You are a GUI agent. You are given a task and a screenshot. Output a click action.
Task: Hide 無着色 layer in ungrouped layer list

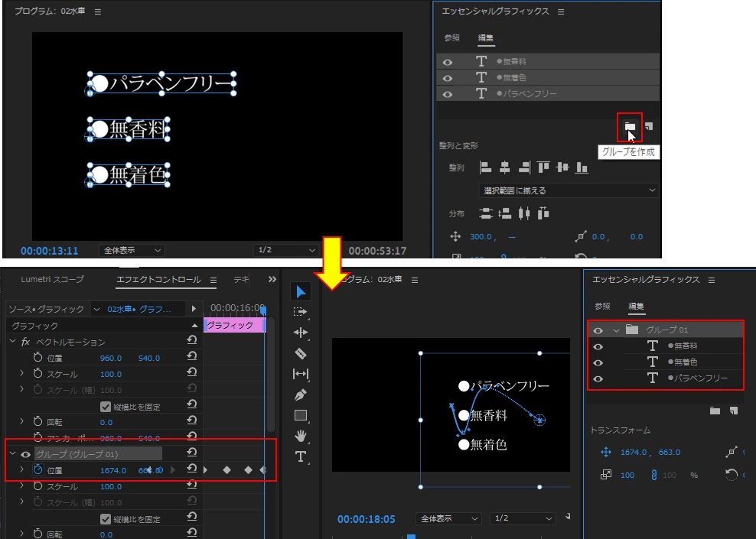pyautogui.click(x=448, y=78)
